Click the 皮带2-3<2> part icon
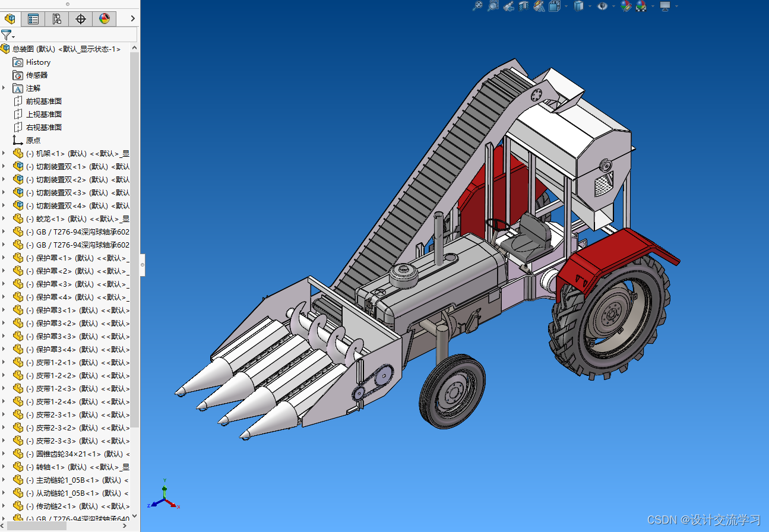 (x=18, y=427)
